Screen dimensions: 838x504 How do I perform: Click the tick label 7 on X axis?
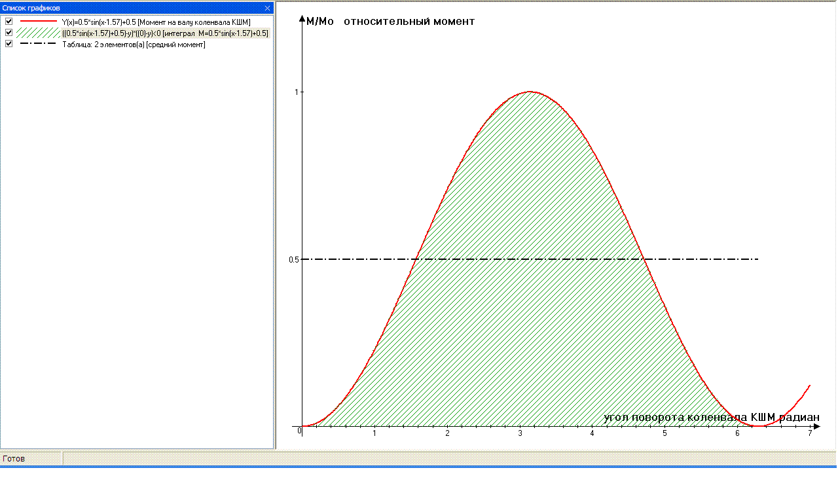tap(810, 433)
